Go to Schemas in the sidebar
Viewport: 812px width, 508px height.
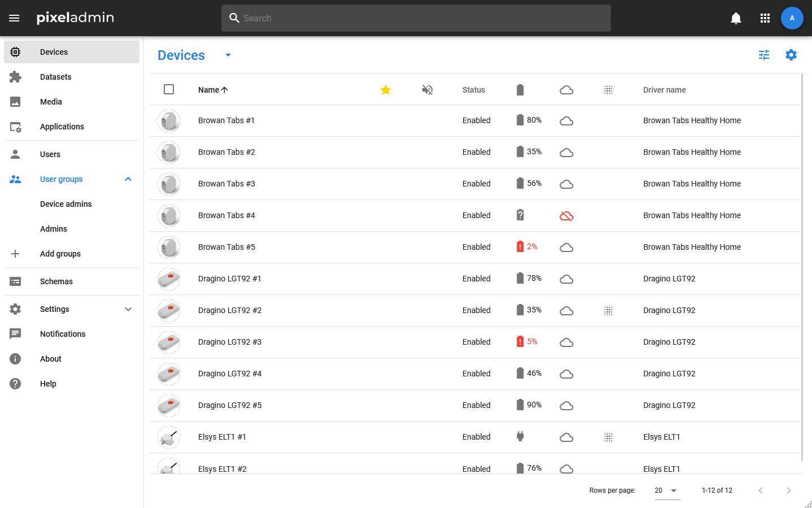[x=56, y=281]
